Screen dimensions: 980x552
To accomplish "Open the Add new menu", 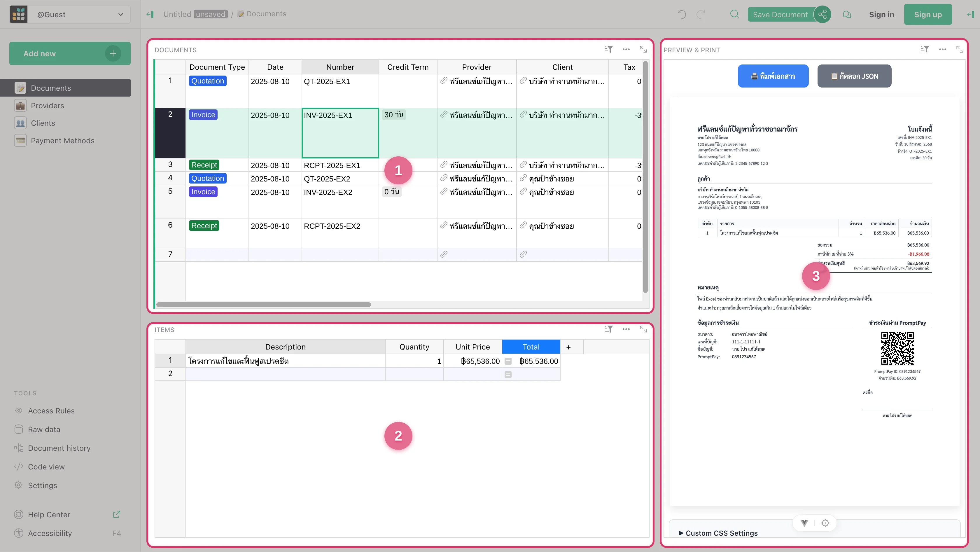I will [x=70, y=54].
